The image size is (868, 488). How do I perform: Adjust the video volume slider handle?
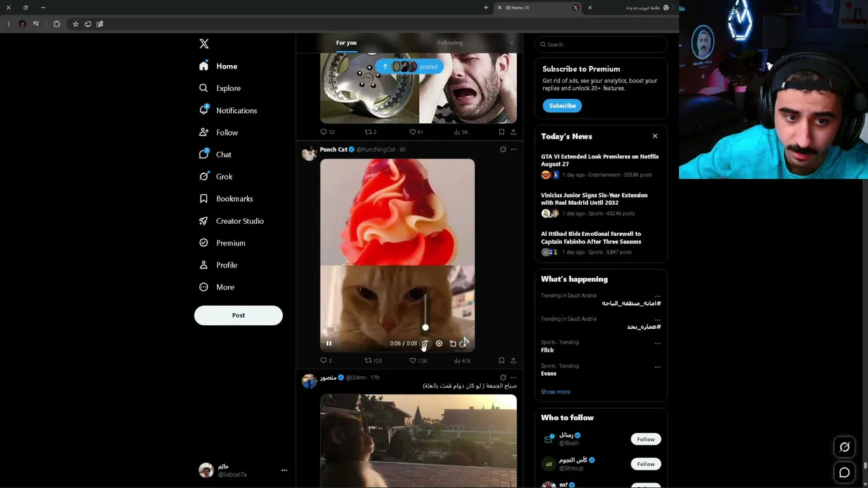coord(425,327)
